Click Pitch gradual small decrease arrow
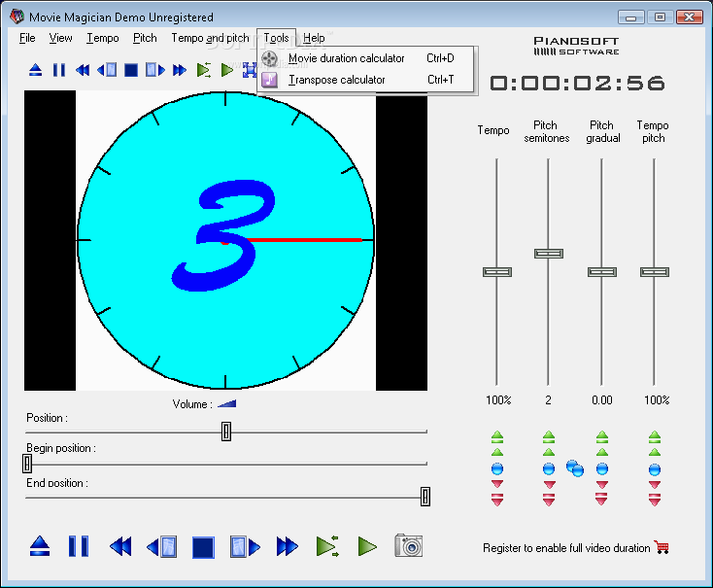Image resolution: width=713 pixels, height=588 pixels. [x=602, y=484]
